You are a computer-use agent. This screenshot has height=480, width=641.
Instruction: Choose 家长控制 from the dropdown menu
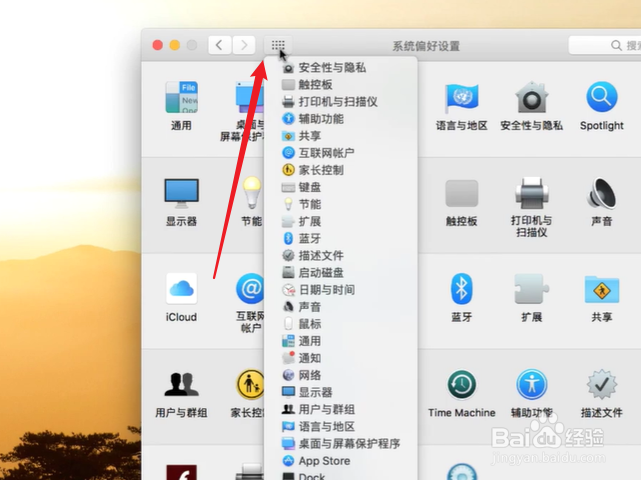pyautogui.click(x=341, y=170)
